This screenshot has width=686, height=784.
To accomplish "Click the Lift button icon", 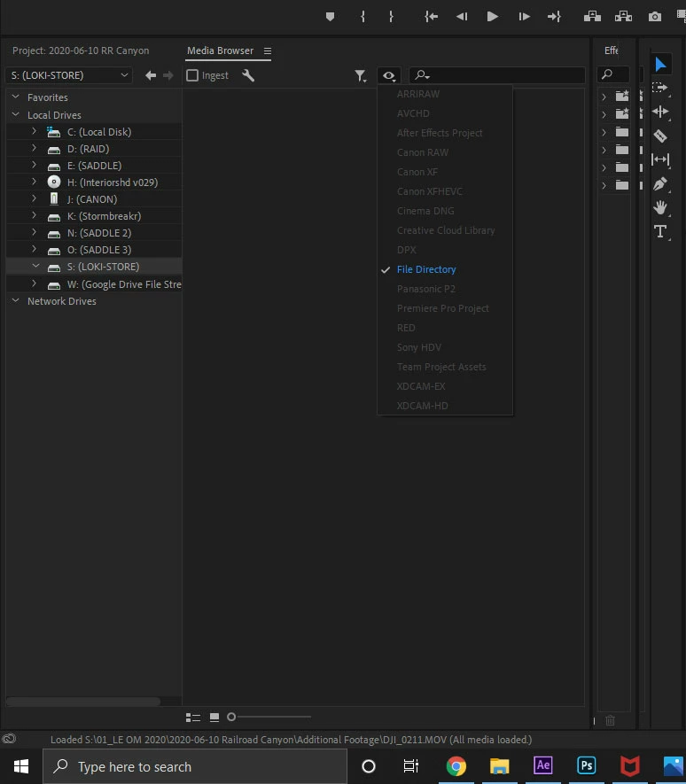I will (x=592, y=17).
